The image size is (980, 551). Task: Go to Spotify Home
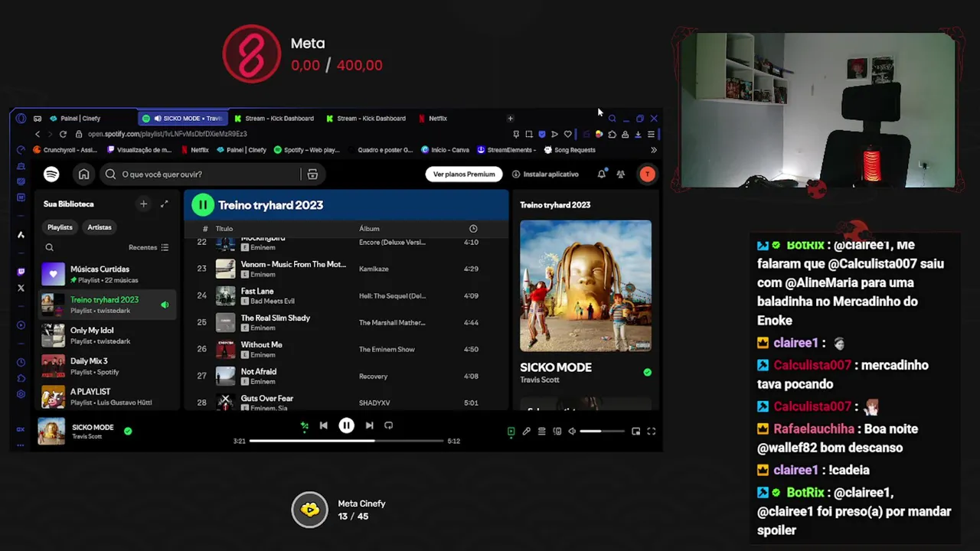point(83,174)
